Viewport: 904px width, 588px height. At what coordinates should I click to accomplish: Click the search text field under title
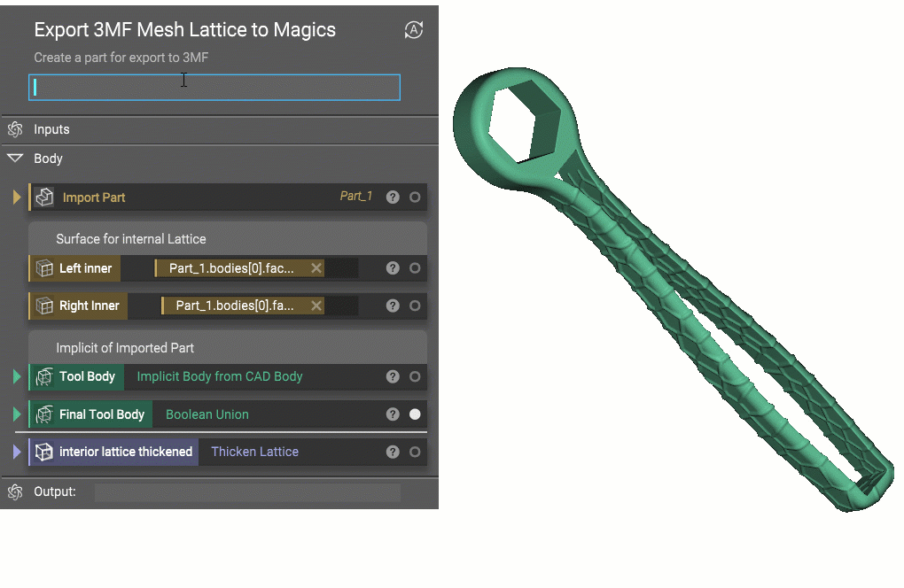click(x=214, y=88)
